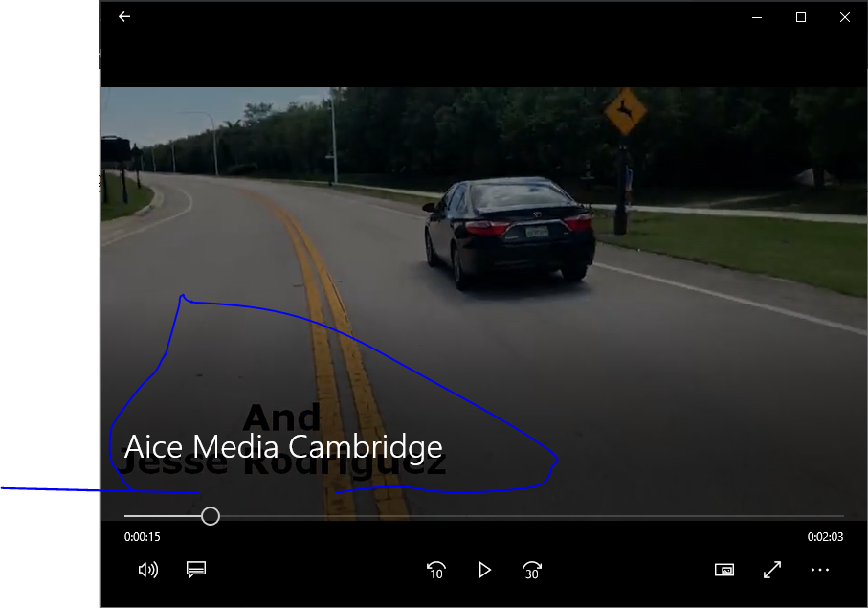Click the total duration 0:02:03
Viewport: 868px width, 608px height.
coord(825,536)
